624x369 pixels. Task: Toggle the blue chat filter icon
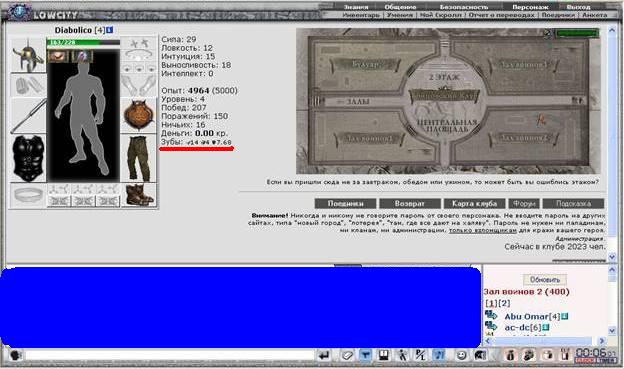pos(365,355)
